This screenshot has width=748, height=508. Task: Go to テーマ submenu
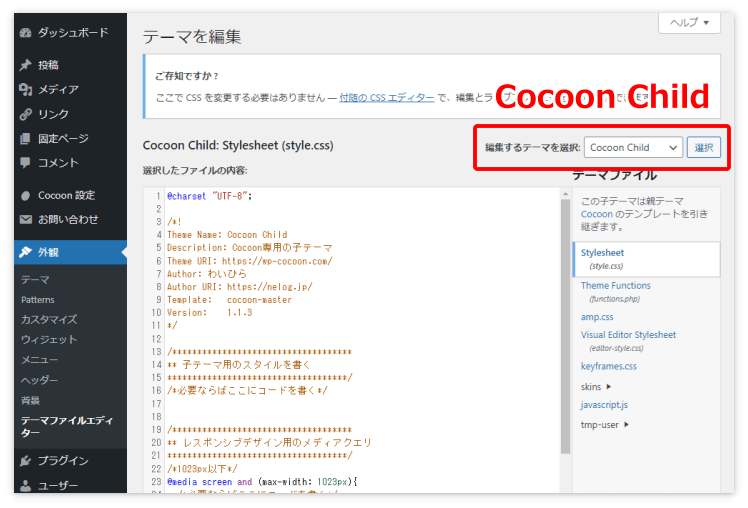(x=35, y=280)
